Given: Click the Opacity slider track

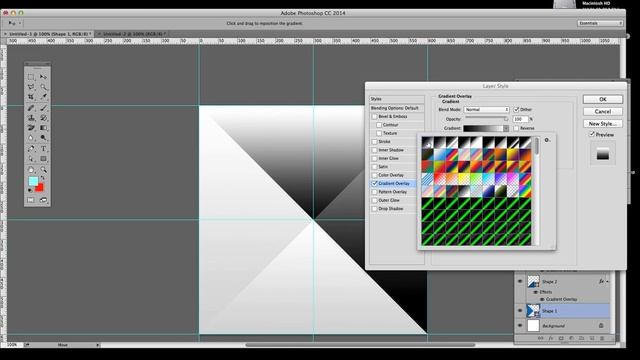Looking at the screenshot, I should [x=486, y=118].
